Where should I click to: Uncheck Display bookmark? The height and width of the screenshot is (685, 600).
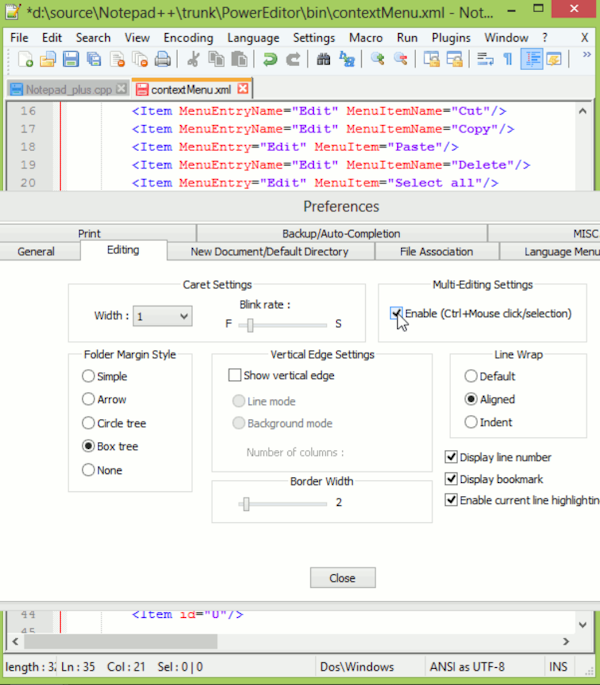pos(451,479)
